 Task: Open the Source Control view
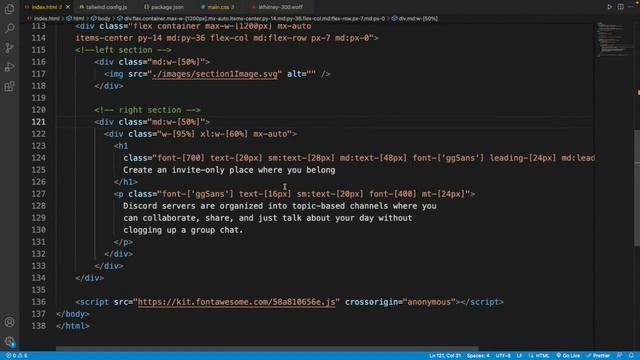[9, 47]
